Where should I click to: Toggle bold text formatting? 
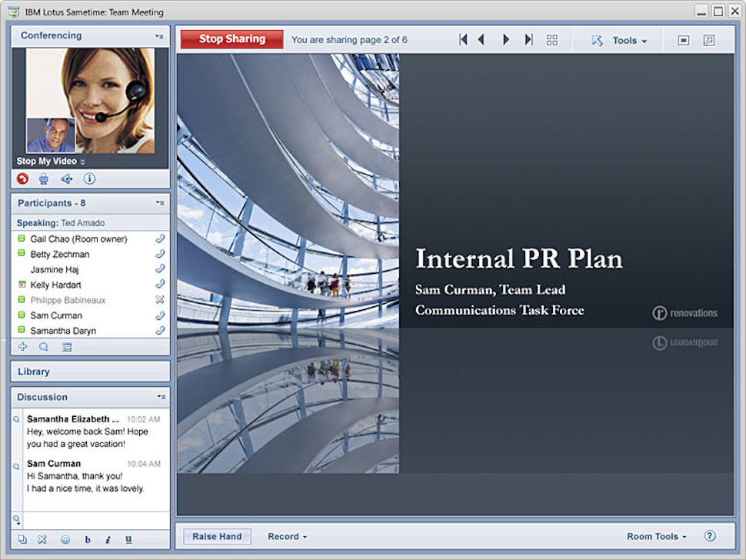point(88,539)
